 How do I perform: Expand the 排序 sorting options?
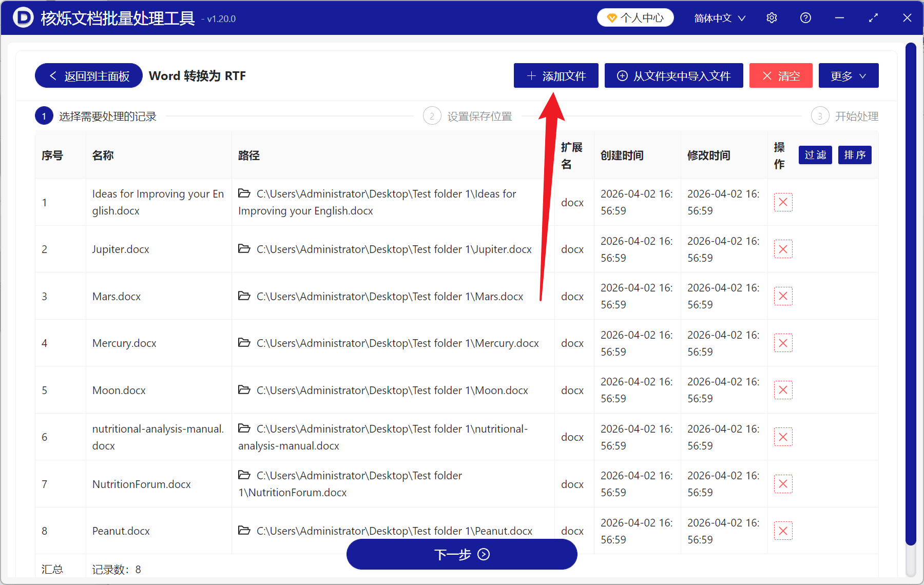click(x=854, y=155)
